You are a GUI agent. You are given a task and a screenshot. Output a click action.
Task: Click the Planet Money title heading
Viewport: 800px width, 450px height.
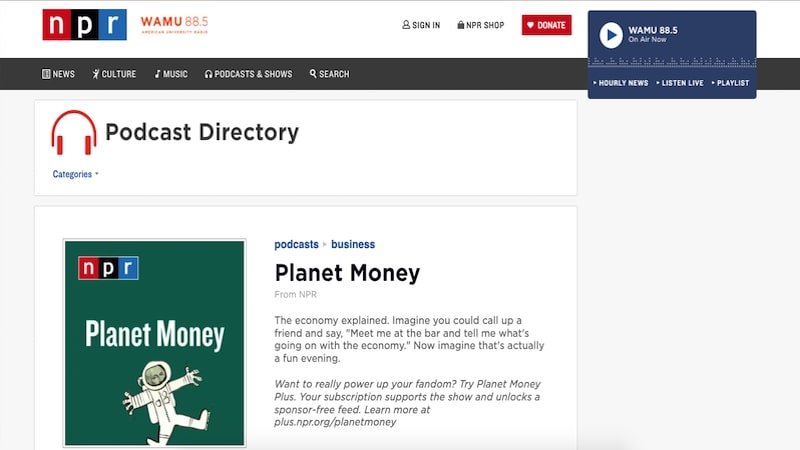point(347,273)
